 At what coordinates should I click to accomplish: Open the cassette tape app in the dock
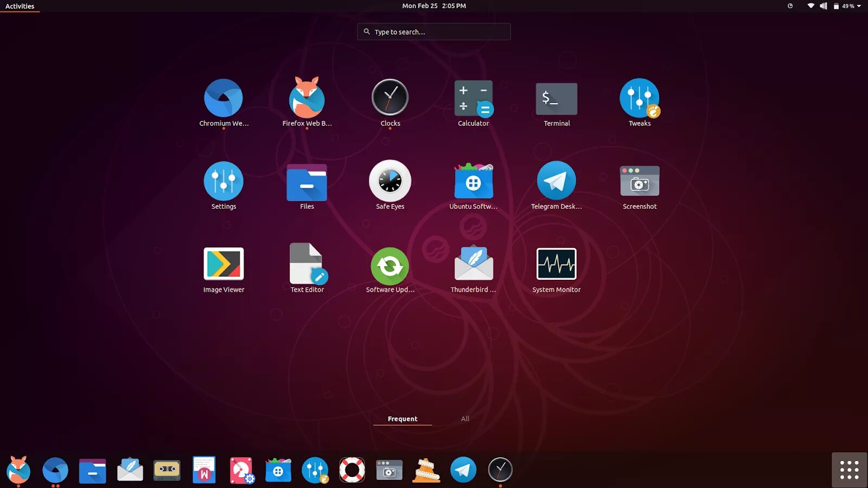click(x=167, y=470)
